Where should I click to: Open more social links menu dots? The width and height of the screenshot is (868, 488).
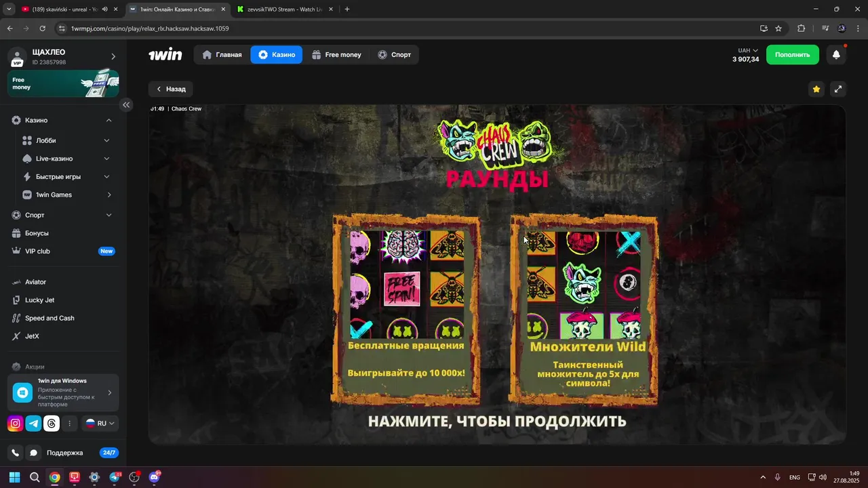[69, 424]
